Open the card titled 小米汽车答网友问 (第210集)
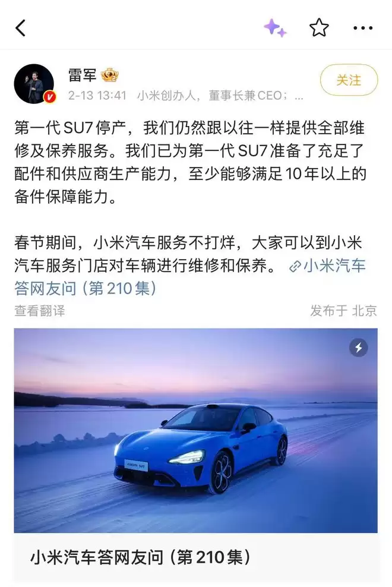 [196, 557]
